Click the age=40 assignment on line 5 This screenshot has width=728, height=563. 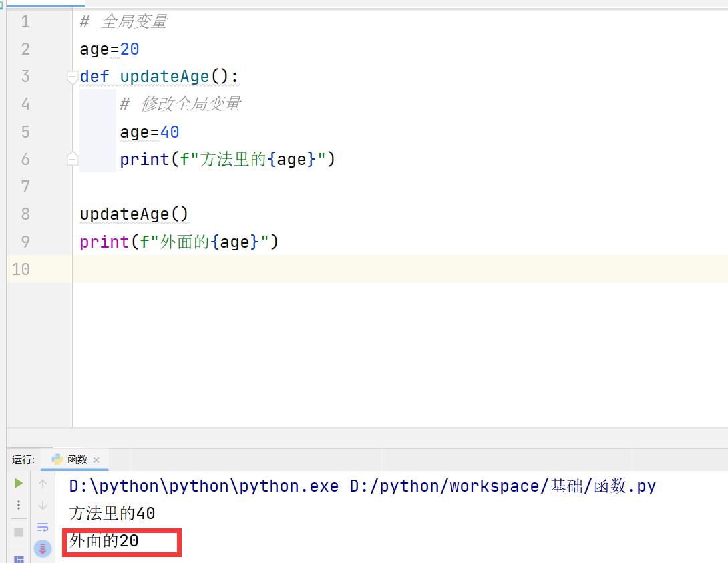(150, 132)
